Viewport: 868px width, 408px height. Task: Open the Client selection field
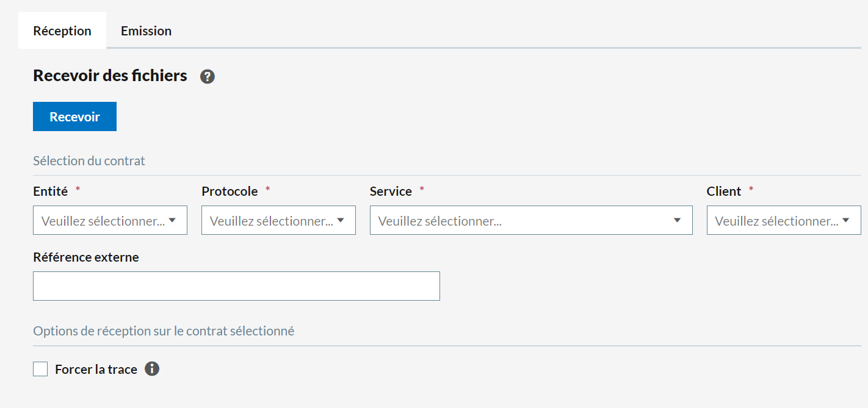[776, 221]
